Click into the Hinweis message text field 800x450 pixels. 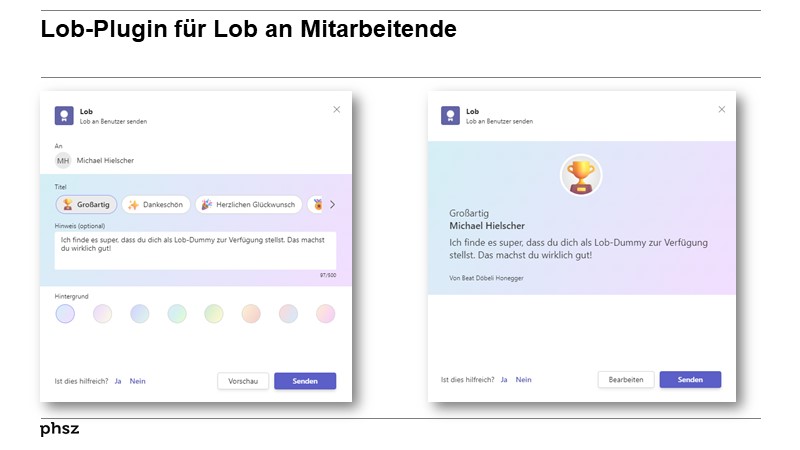tap(195, 251)
